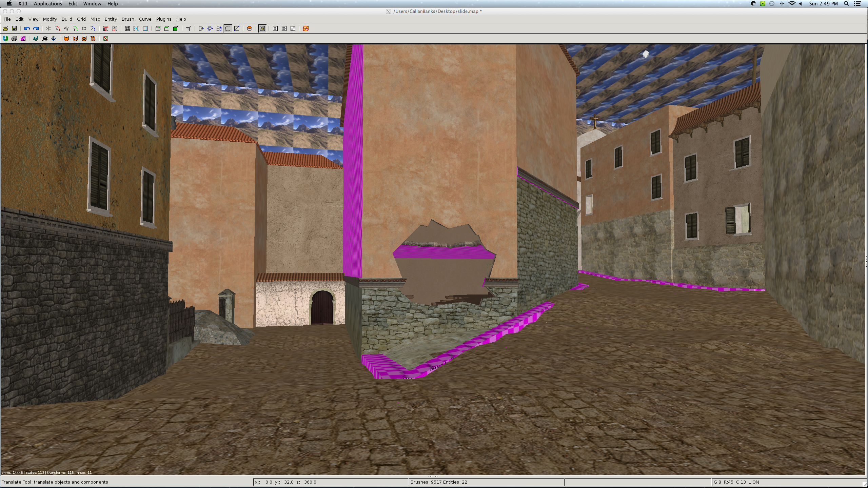Click the Open map folder icon

click(x=5, y=28)
